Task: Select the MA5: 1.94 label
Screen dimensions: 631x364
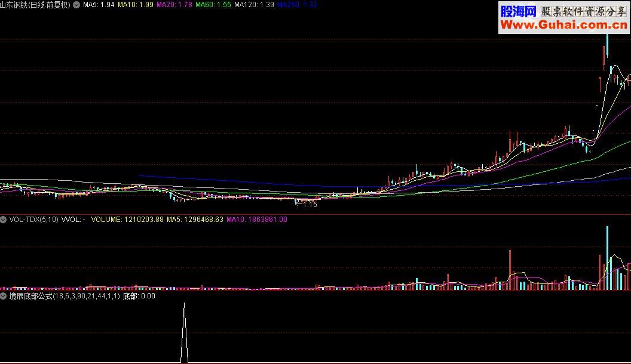Action: coord(99,5)
